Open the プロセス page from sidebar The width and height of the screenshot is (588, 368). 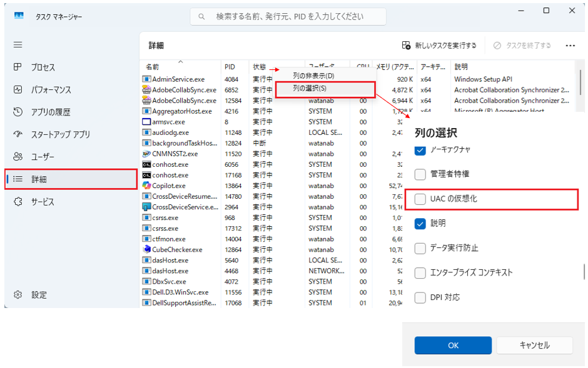[71, 67]
